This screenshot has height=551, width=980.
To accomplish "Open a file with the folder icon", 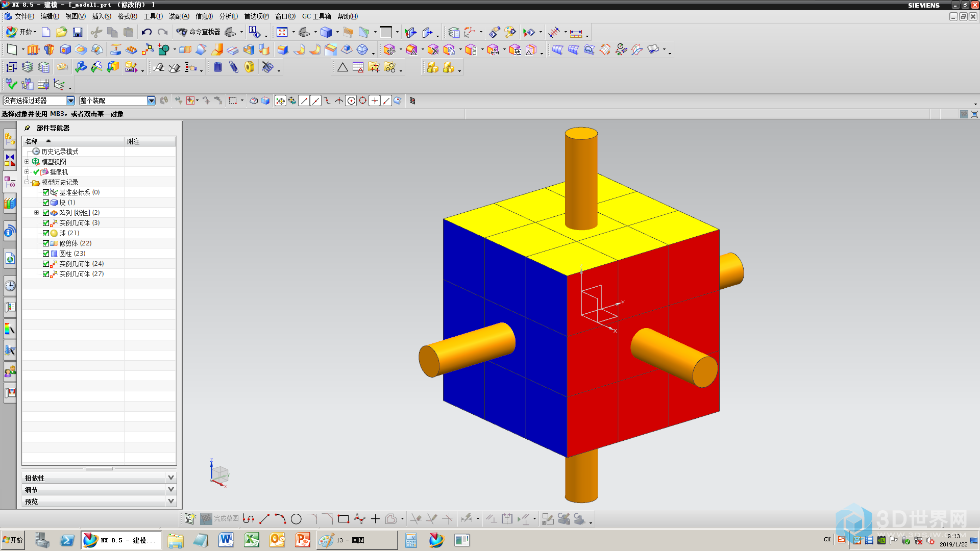I will click(x=62, y=32).
